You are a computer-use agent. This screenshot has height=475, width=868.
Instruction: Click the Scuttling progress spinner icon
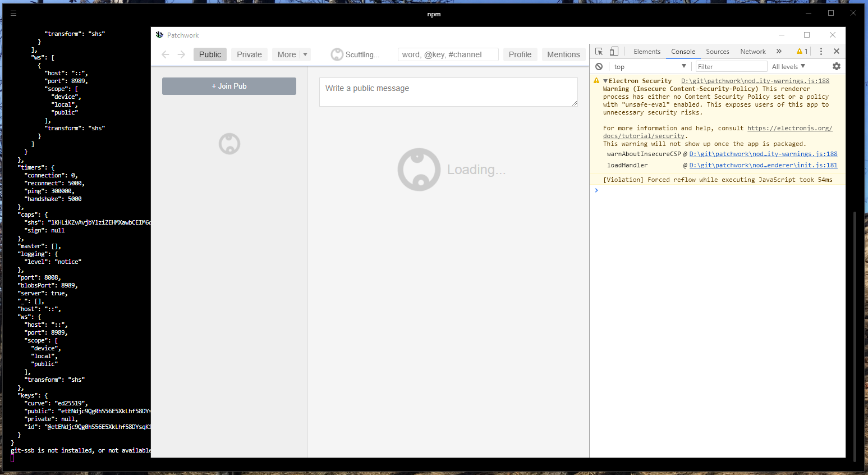tap(337, 54)
